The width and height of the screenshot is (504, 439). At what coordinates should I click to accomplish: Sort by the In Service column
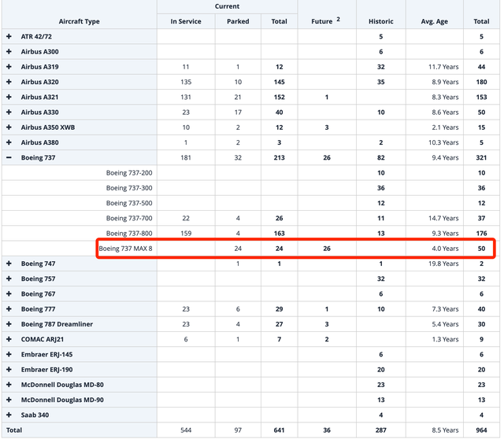coord(186,21)
